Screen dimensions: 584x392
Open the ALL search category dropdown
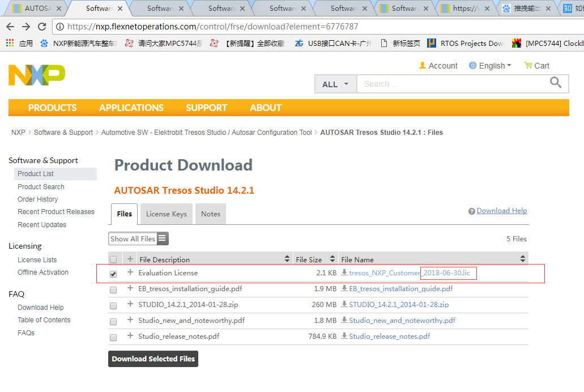(335, 84)
